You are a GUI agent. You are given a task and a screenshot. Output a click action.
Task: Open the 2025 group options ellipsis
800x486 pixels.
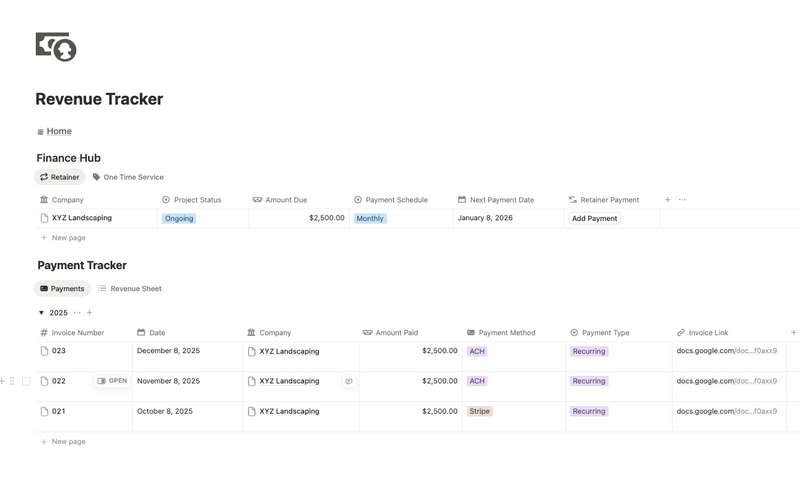click(x=77, y=313)
